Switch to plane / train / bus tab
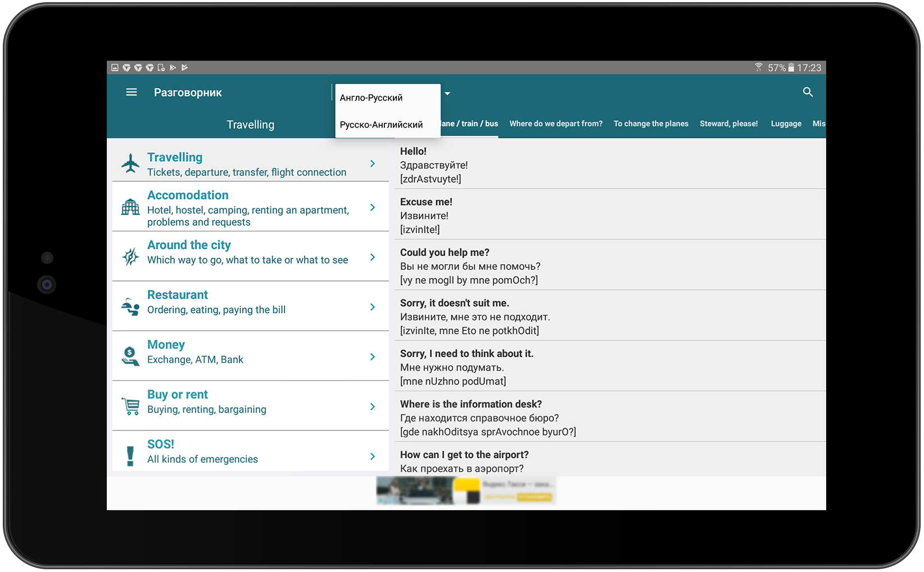Image resolution: width=924 pixels, height=572 pixels. [x=470, y=124]
